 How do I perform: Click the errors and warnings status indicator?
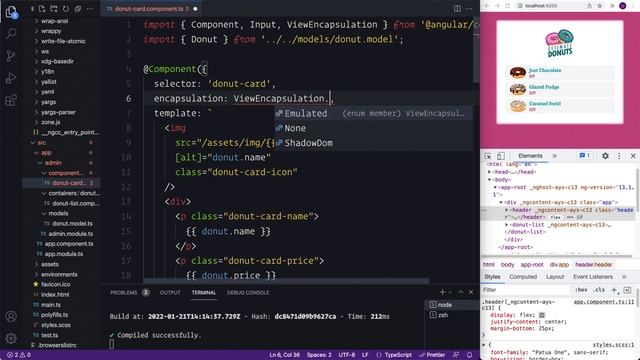[19, 355]
